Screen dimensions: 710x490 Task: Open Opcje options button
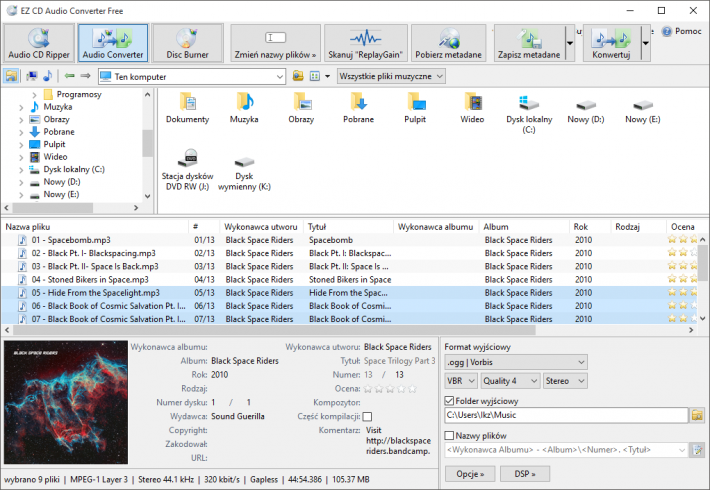tap(470, 474)
